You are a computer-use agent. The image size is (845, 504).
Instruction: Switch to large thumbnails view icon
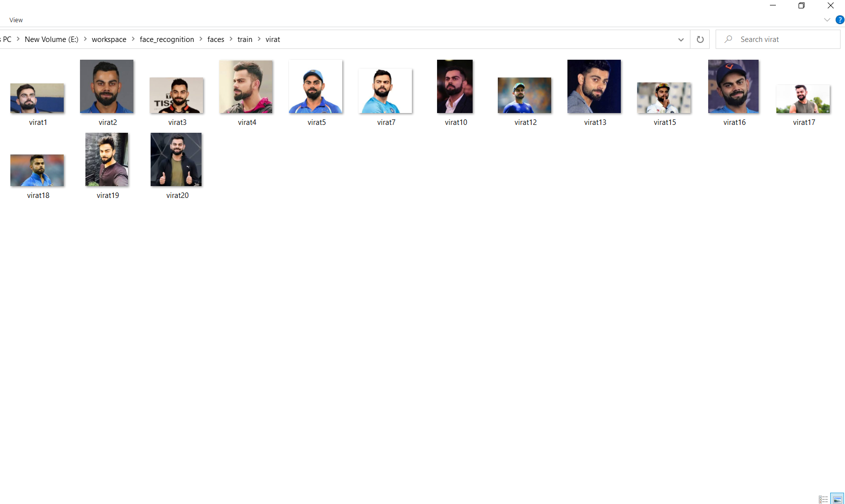(837, 499)
